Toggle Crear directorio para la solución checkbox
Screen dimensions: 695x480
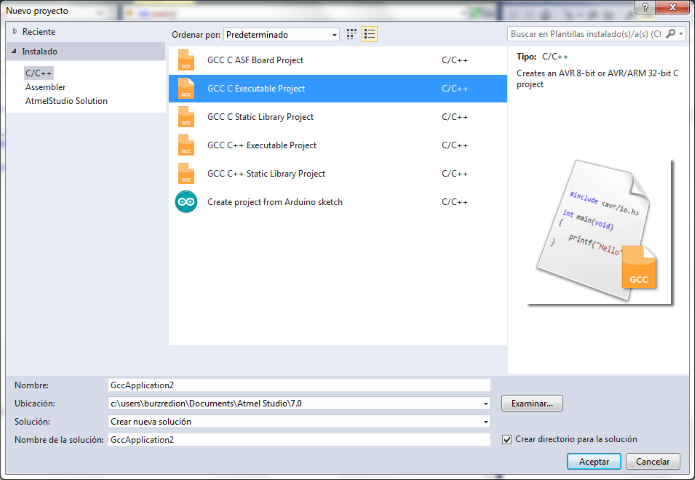pos(507,440)
